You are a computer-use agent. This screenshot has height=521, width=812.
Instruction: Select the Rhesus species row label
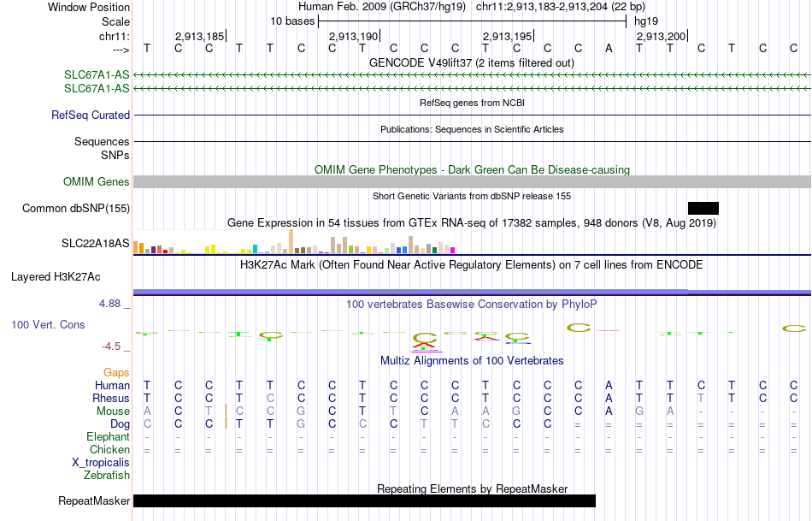[x=111, y=398]
